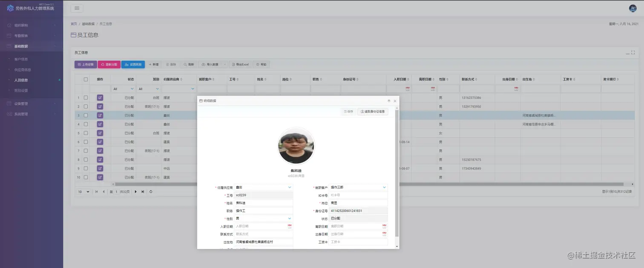Open edit icon in row 4
This screenshot has height=268, width=644.
pos(100,124)
